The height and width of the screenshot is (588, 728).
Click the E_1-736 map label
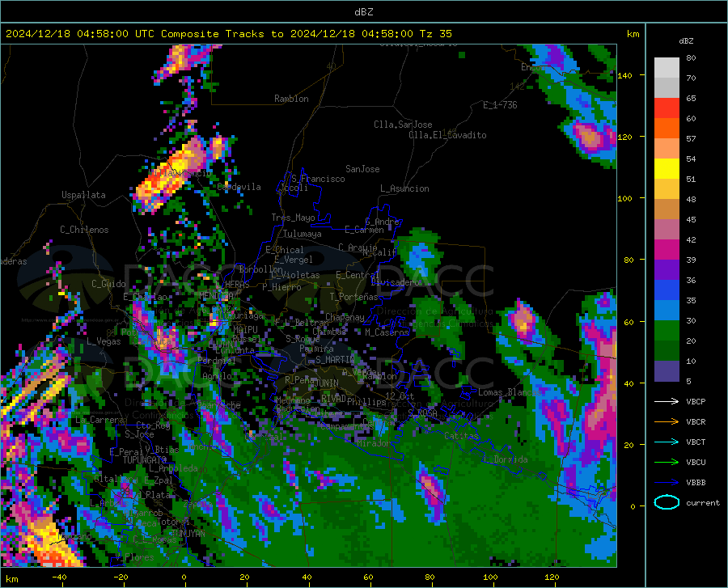pyautogui.click(x=500, y=105)
